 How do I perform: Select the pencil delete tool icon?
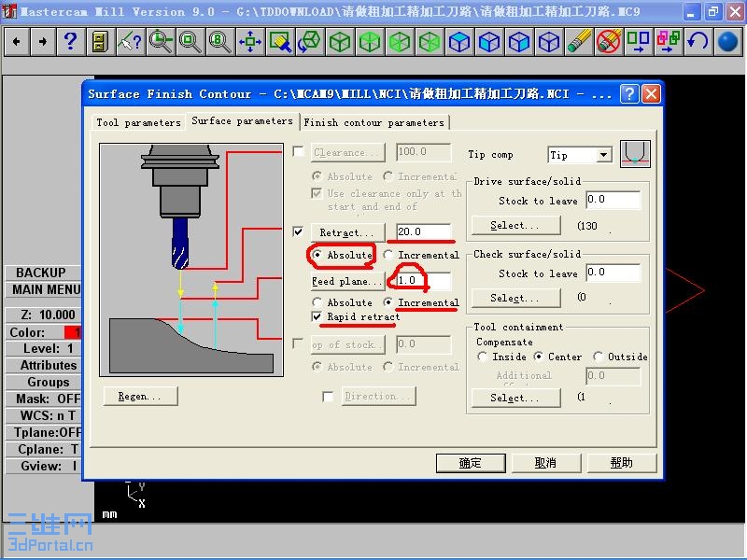click(x=579, y=41)
